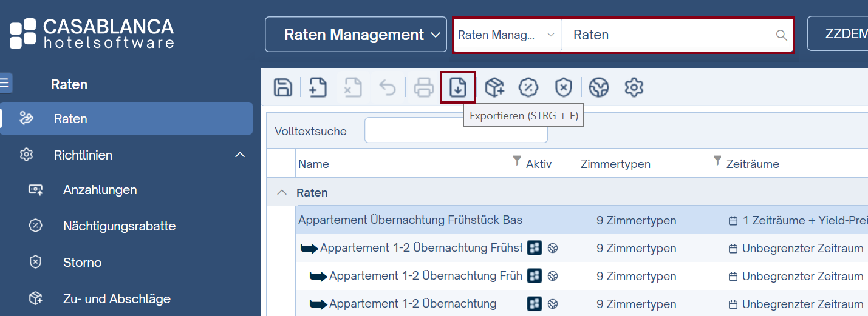Click the Save toolbar icon

[282, 87]
